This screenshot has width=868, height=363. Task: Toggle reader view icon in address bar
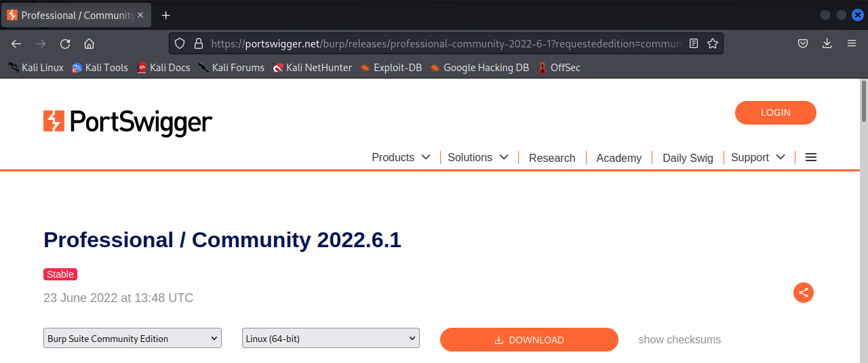pos(693,43)
